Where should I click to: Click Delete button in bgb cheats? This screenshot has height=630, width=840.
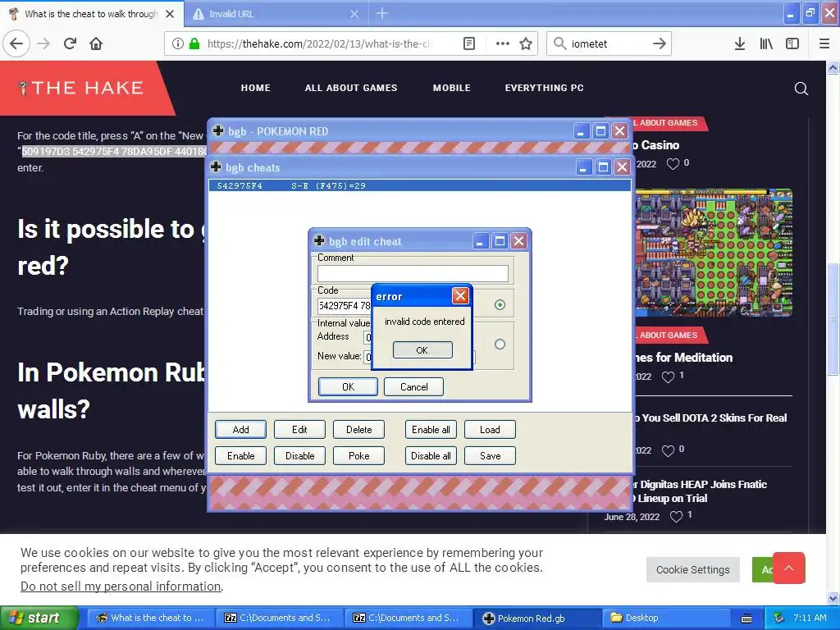[359, 430]
